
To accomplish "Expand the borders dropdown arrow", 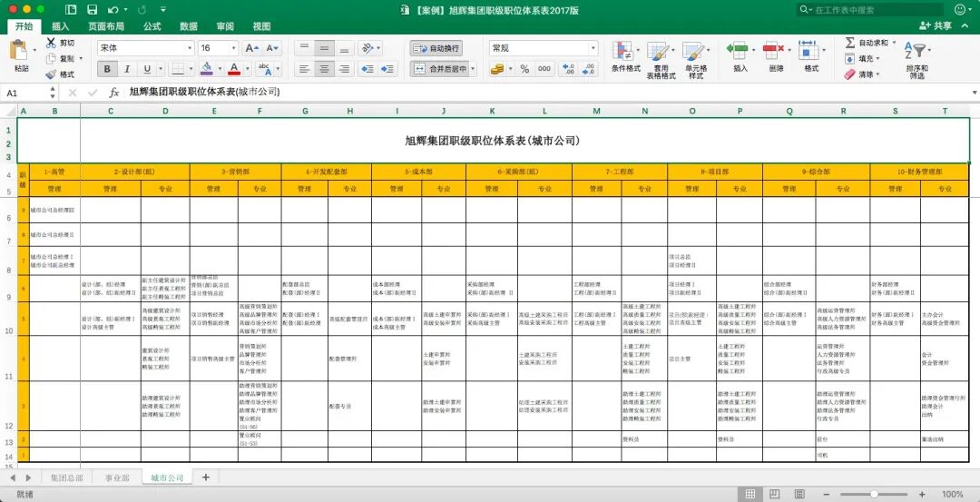I will coord(191,69).
